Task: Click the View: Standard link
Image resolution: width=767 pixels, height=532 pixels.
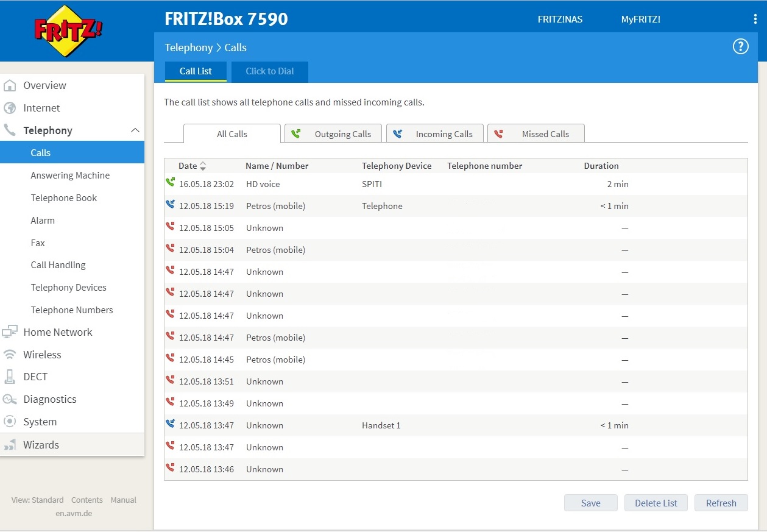Action: coord(37,500)
